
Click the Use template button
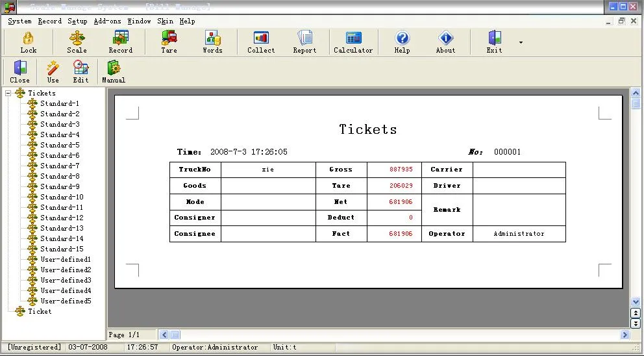tap(53, 71)
